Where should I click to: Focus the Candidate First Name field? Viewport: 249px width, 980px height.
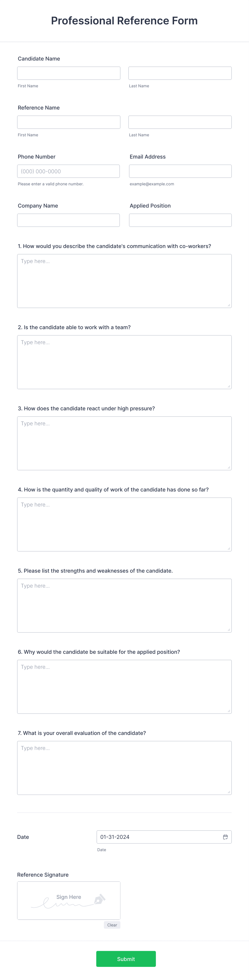[69, 73]
